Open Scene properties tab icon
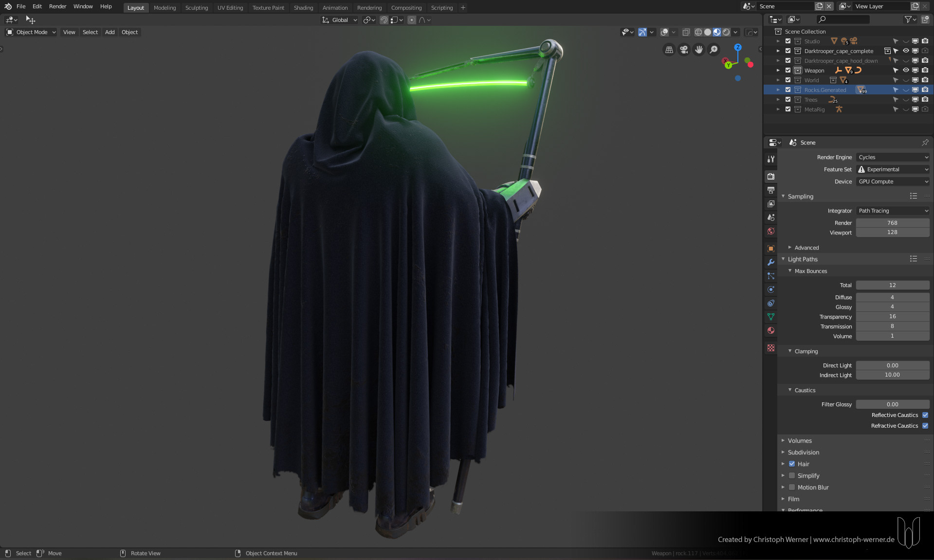The image size is (934, 560). point(771,217)
